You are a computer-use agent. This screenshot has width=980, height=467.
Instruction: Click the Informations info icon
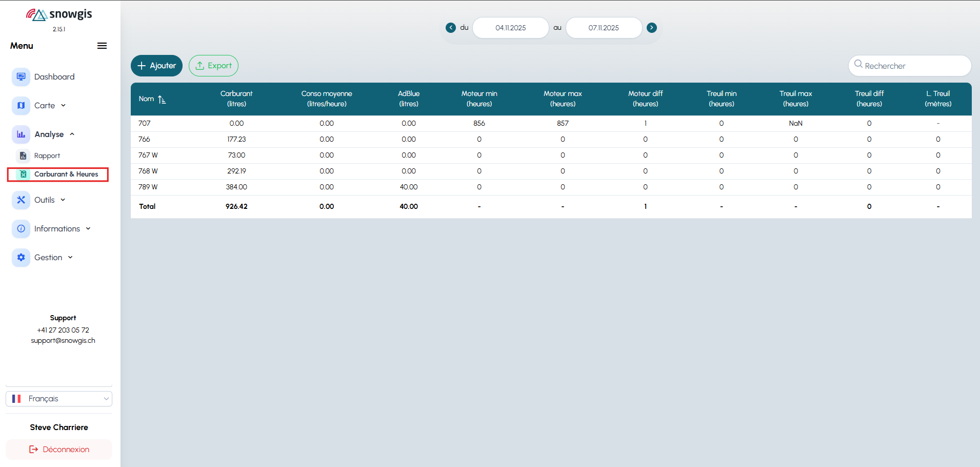pos(21,229)
